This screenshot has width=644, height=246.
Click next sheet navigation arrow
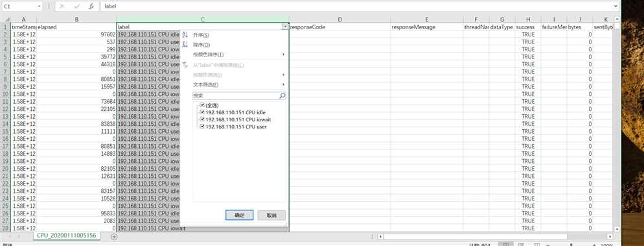point(18,236)
